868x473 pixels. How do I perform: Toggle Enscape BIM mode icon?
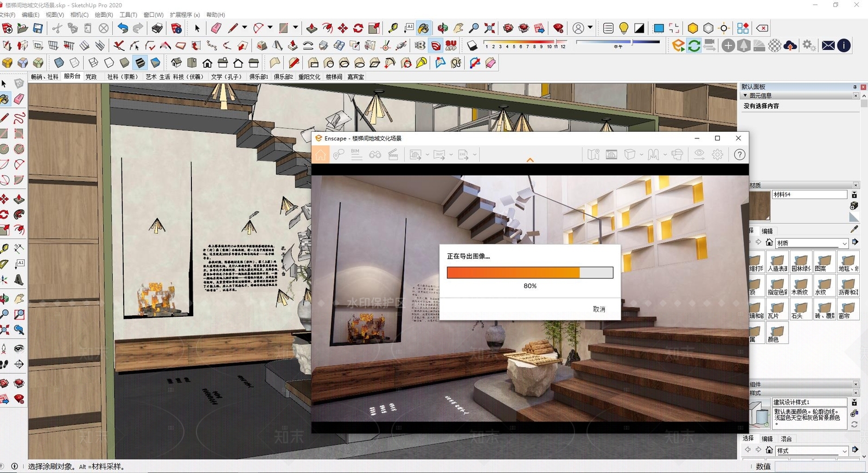coord(356,155)
